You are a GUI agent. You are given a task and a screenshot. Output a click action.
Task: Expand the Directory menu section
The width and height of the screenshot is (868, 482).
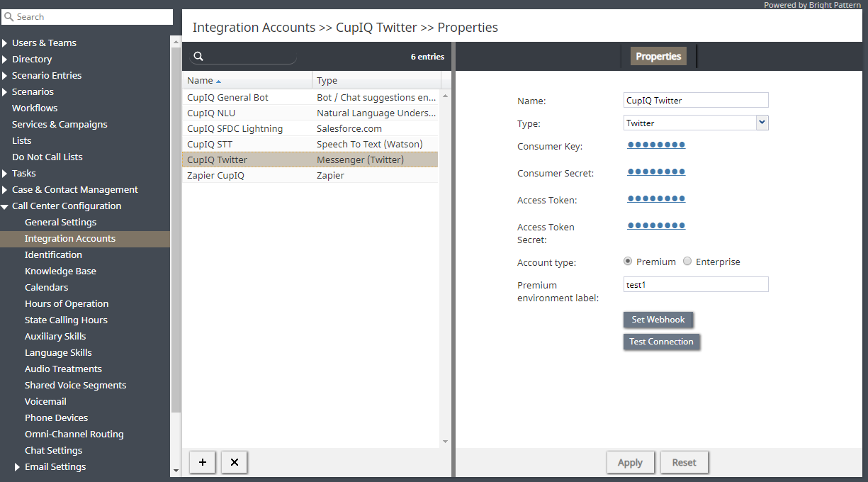click(5, 59)
